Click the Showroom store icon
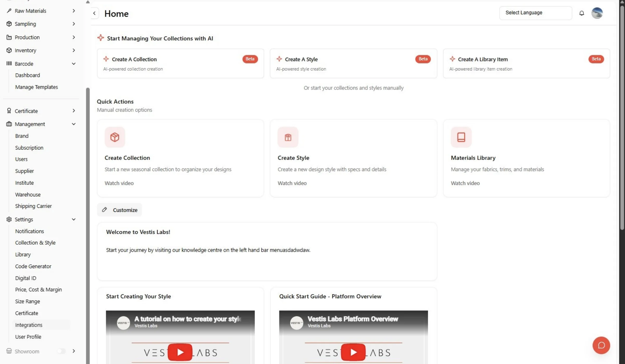This screenshot has height=364, width=625. point(9,351)
